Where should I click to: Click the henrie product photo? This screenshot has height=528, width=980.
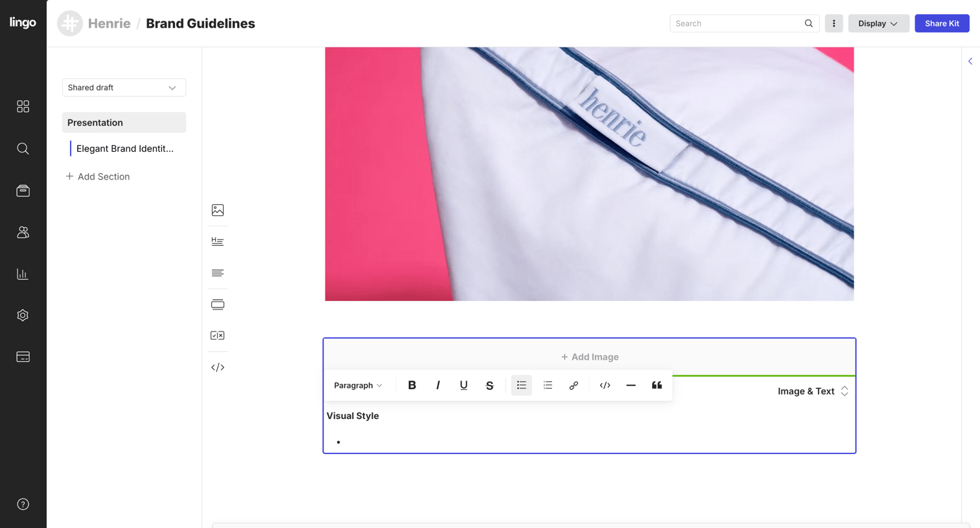[x=589, y=174]
